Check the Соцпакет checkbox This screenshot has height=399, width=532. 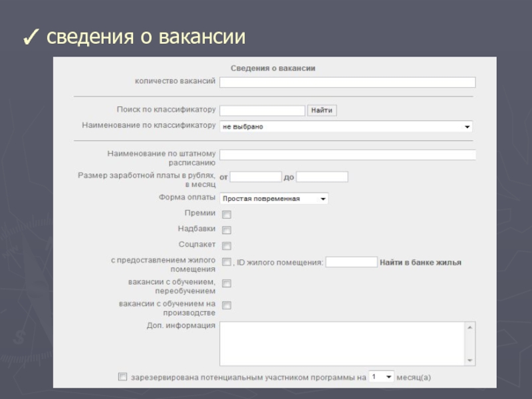click(x=226, y=245)
